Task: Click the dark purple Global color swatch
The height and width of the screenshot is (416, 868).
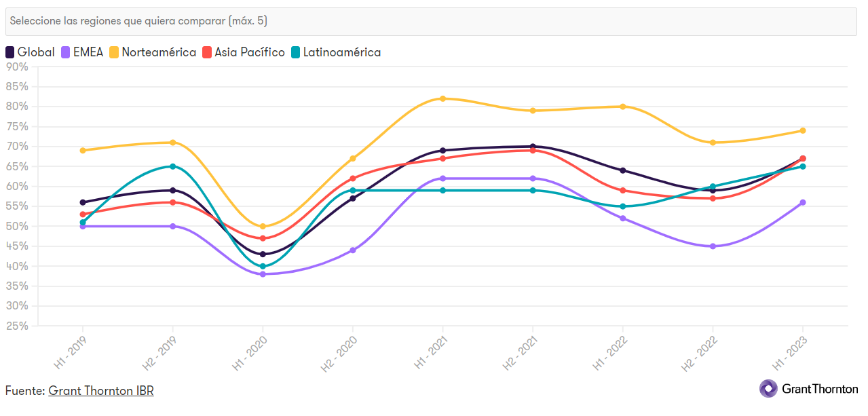Action: click(x=10, y=52)
